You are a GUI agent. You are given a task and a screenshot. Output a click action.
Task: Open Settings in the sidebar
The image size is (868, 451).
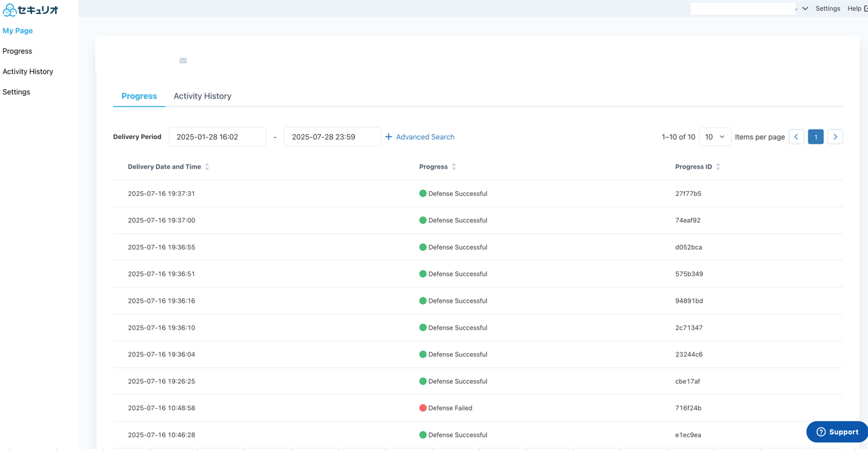(x=16, y=92)
